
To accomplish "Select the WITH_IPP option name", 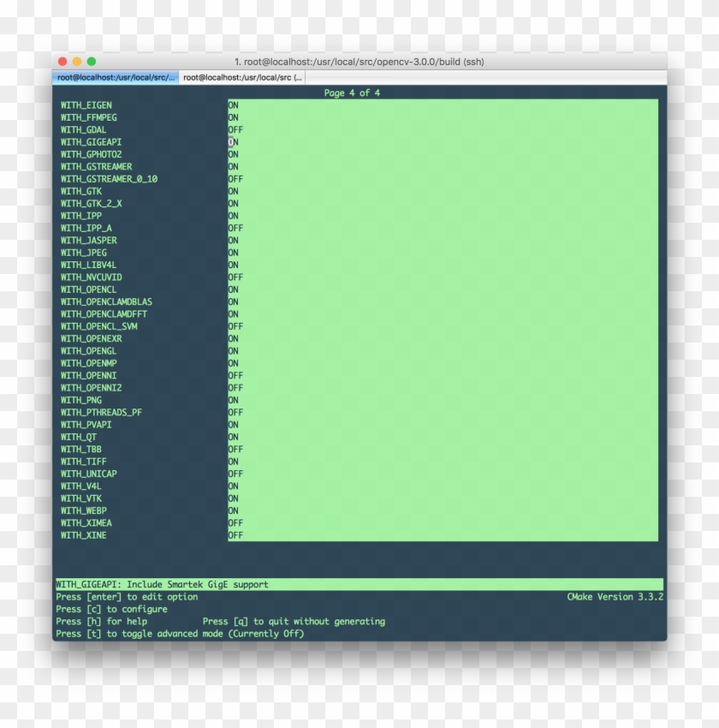I will pos(81,216).
